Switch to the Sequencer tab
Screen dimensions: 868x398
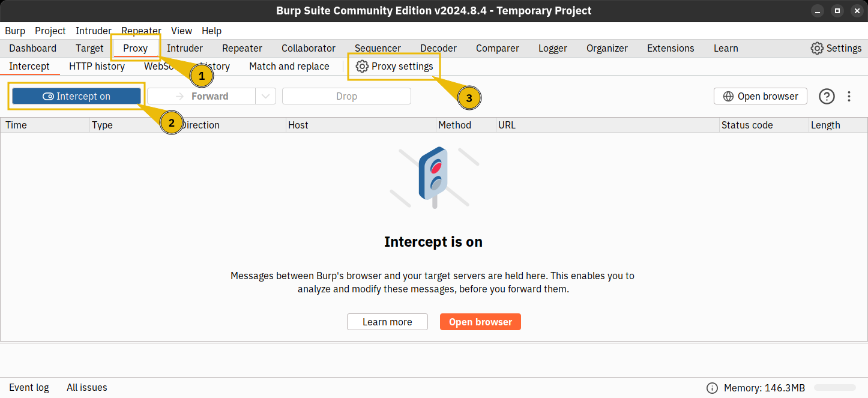click(x=378, y=48)
